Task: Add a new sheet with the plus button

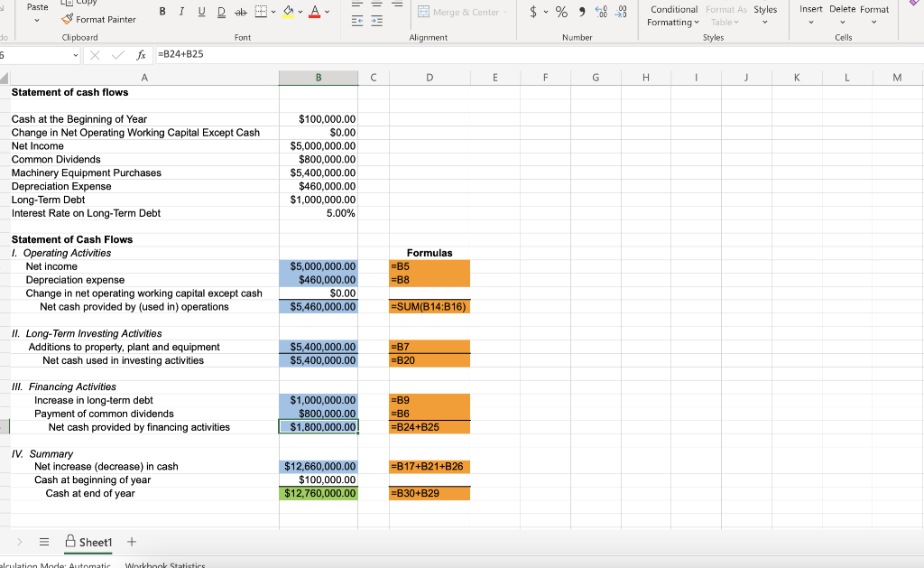Action: pos(131,541)
